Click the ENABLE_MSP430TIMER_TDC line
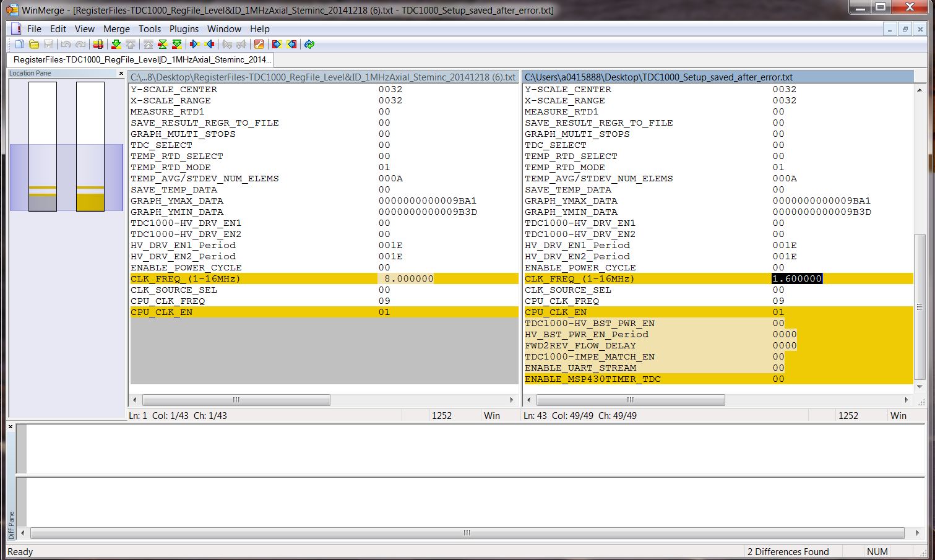The image size is (935, 560). [718, 379]
